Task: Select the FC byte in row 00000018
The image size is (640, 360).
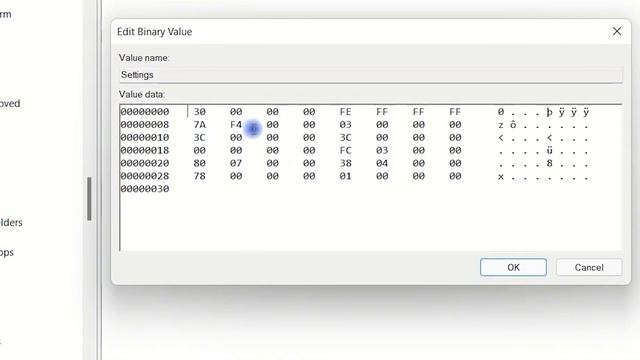Action: [345, 151]
